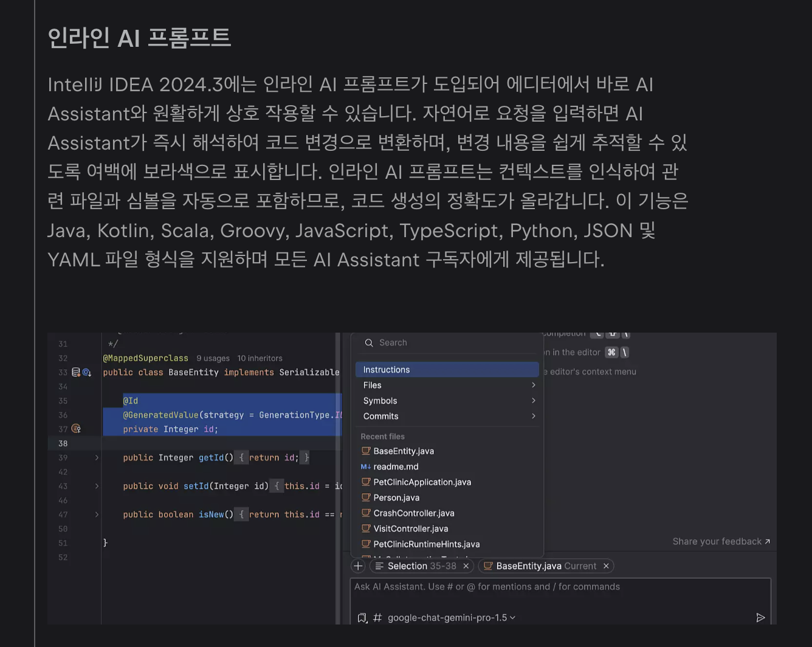Click the @Id annotation on line 35
Viewport: 812px width, 647px height.
(131, 401)
